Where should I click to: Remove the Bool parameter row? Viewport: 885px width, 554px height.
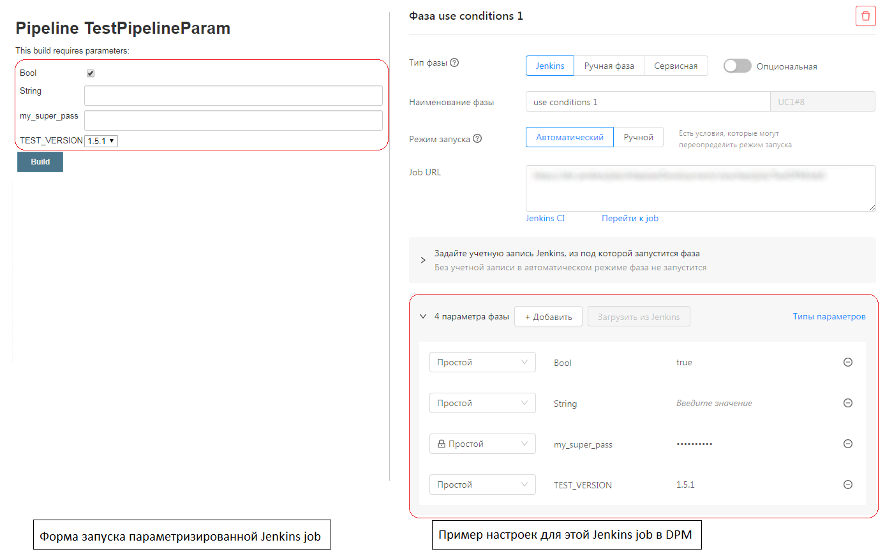pyautogui.click(x=848, y=362)
